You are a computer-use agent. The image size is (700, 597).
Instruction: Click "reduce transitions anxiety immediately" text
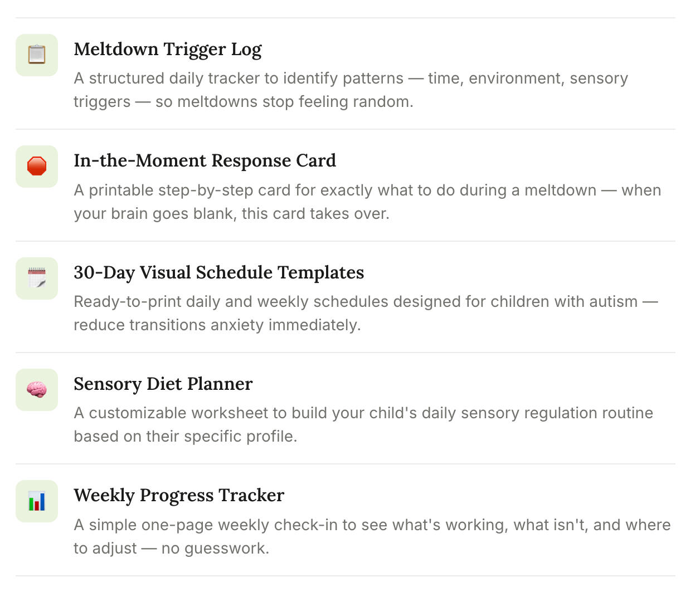coord(217,325)
